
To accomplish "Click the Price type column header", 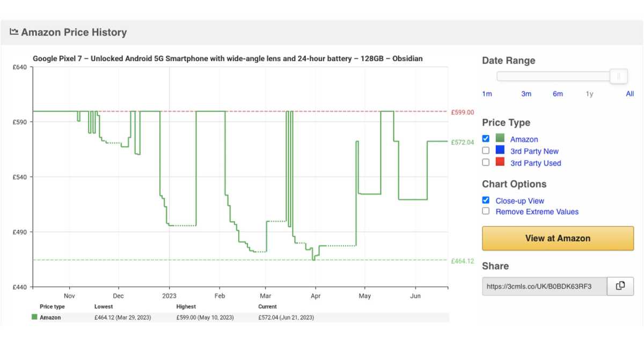I will tap(52, 307).
